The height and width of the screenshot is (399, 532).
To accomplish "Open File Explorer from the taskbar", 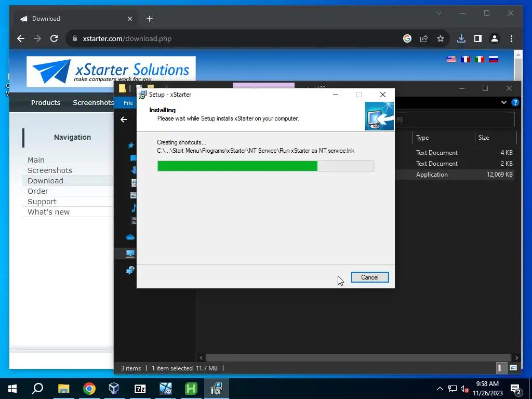I will point(63,389).
